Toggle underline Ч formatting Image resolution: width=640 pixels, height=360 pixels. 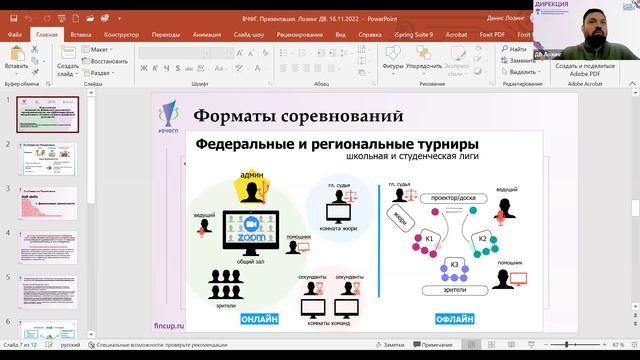pyautogui.click(x=167, y=68)
